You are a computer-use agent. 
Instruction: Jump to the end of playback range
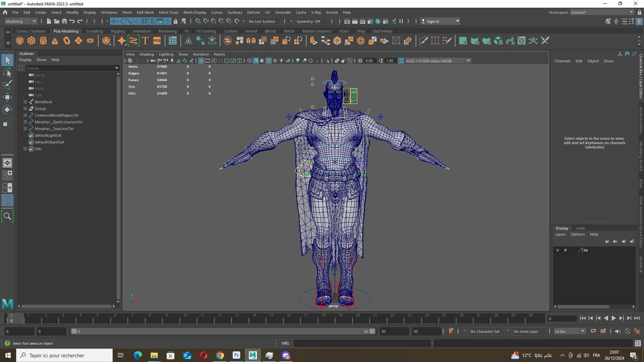coord(637,318)
